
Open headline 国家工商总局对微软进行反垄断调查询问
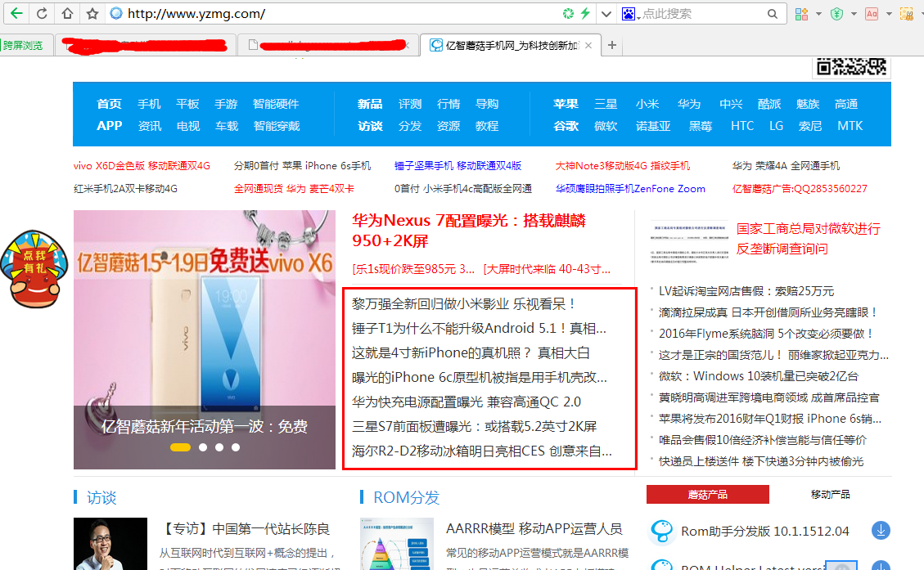point(809,239)
